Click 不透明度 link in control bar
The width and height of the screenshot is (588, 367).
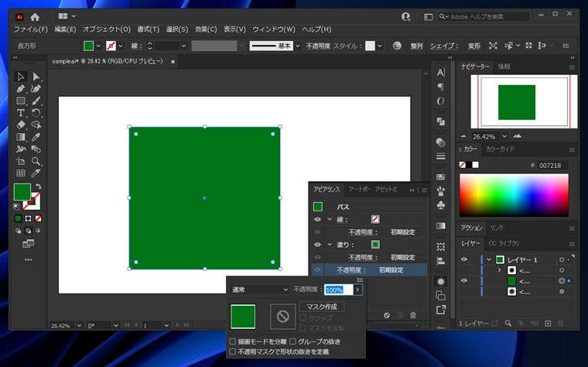(318, 46)
